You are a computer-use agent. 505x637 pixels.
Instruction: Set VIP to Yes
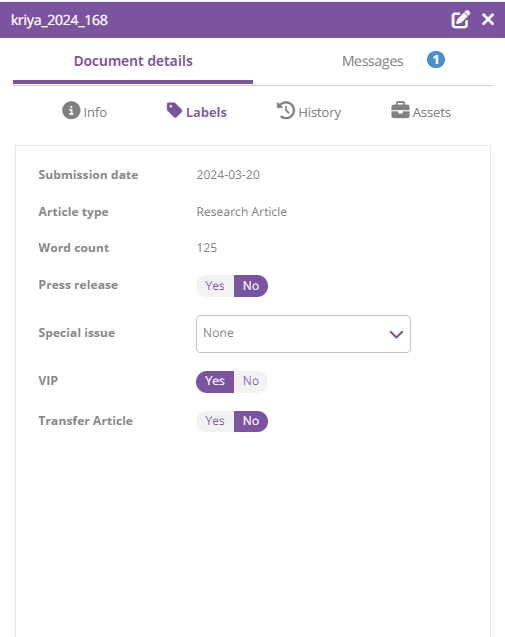click(x=215, y=381)
